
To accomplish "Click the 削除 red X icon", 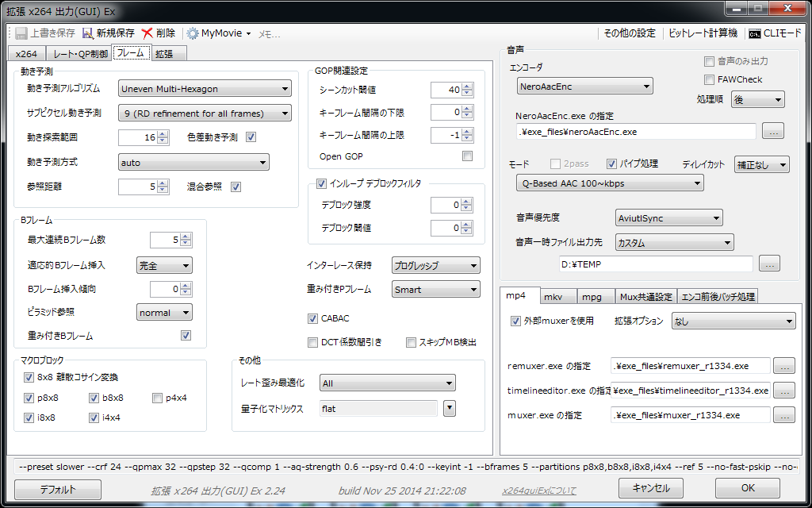I will click(x=147, y=33).
